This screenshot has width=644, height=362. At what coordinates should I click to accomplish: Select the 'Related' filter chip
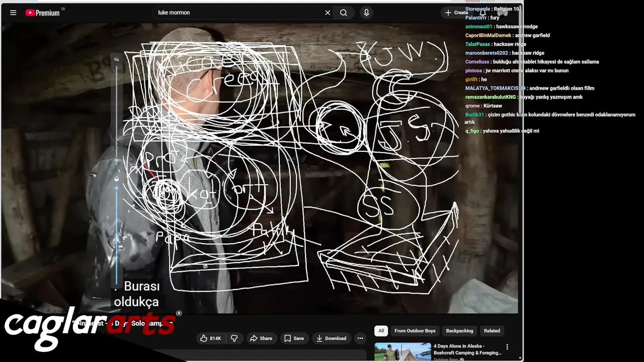(x=492, y=331)
